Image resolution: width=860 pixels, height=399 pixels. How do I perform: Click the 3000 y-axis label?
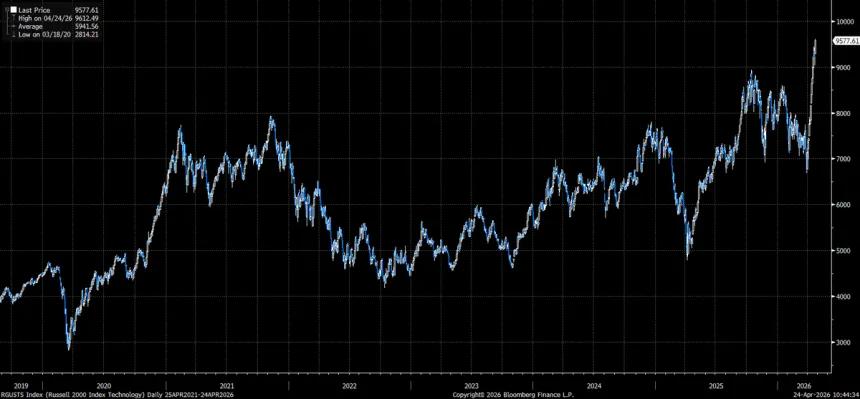tap(842, 342)
